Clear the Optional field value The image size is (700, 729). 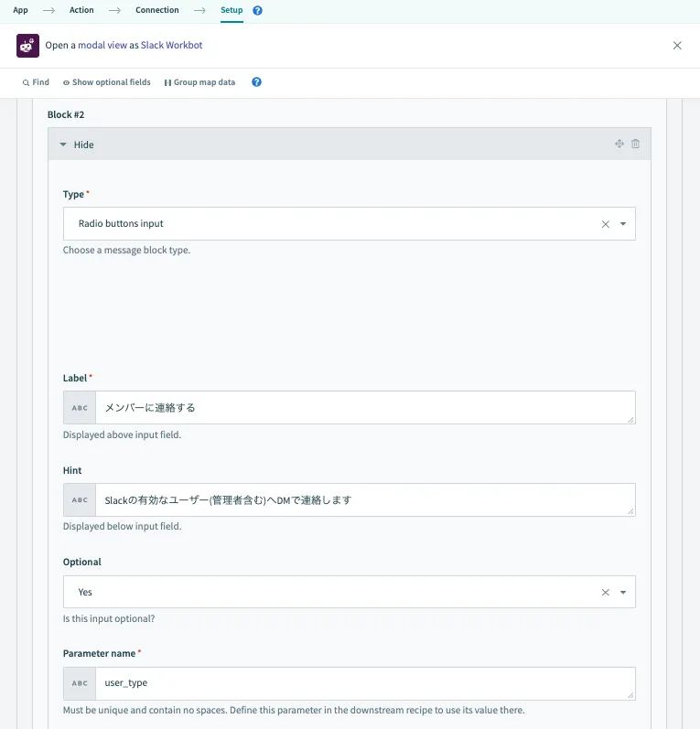(605, 593)
